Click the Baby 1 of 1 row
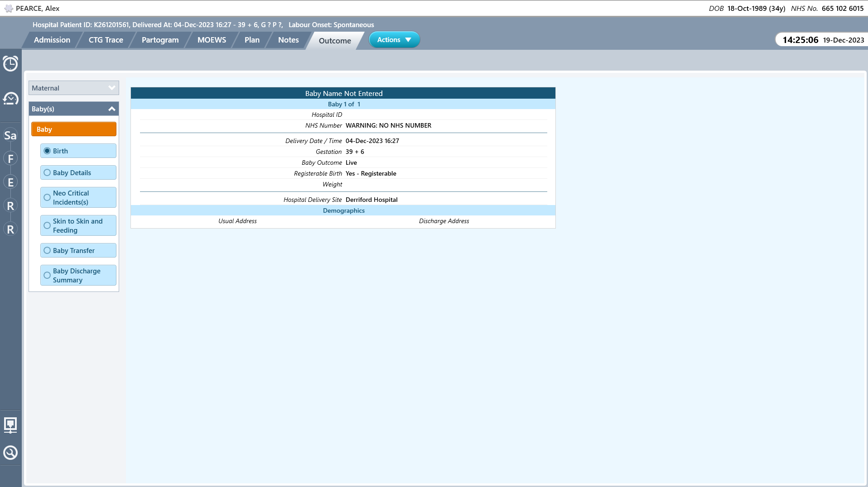The image size is (868, 487). click(343, 104)
